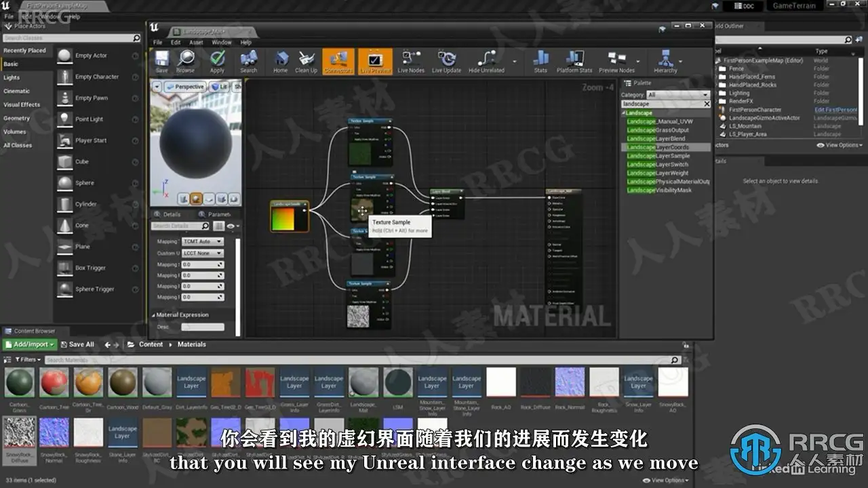Select Point Light in Place Actors list
The image size is (868, 488).
pos(90,119)
